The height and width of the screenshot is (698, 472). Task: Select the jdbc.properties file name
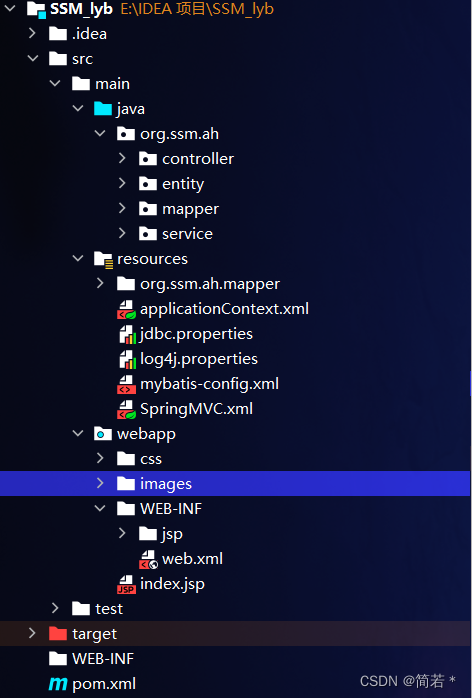click(196, 334)
